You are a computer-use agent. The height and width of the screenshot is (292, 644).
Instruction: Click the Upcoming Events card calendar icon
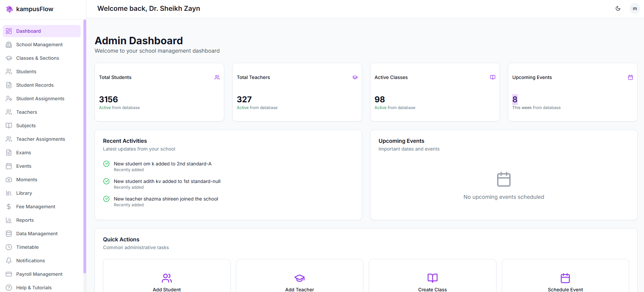630,77
